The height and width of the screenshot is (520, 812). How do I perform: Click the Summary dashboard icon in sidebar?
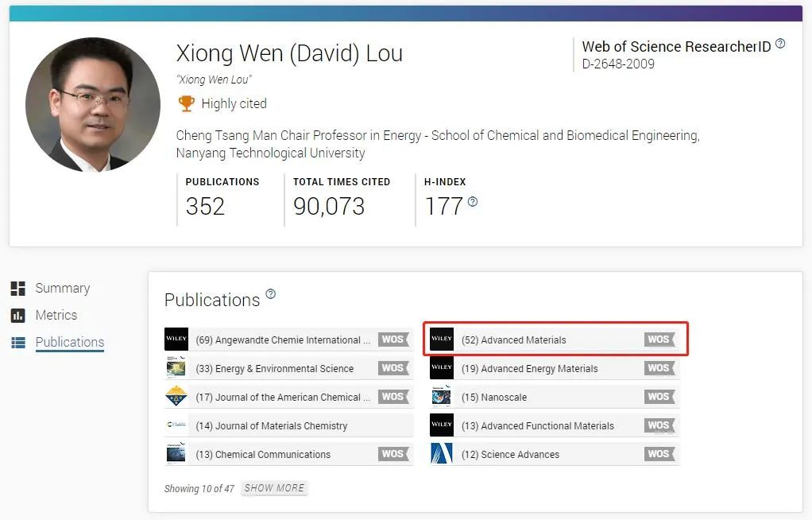pyautogui.click(x=18, y=289)
